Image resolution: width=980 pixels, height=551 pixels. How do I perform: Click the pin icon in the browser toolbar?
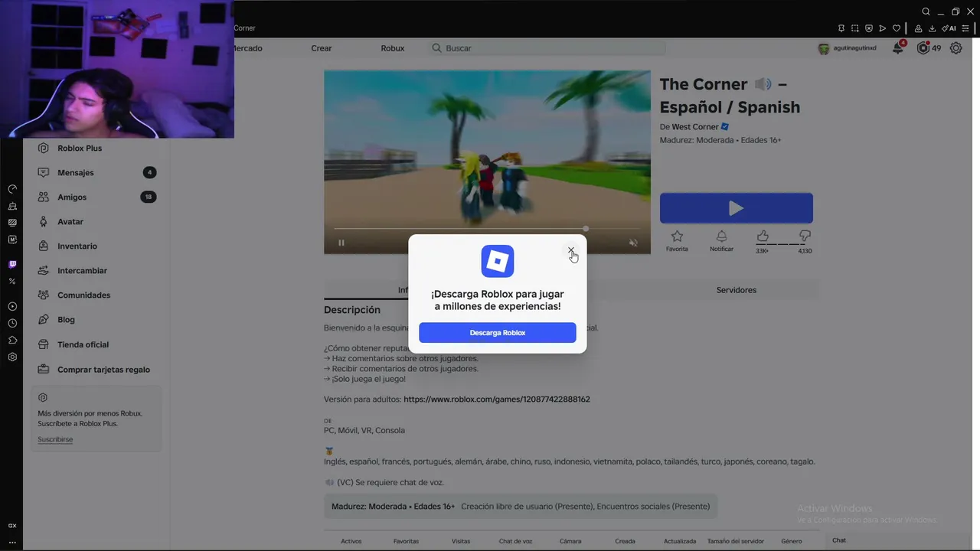(x=841, y=28)
